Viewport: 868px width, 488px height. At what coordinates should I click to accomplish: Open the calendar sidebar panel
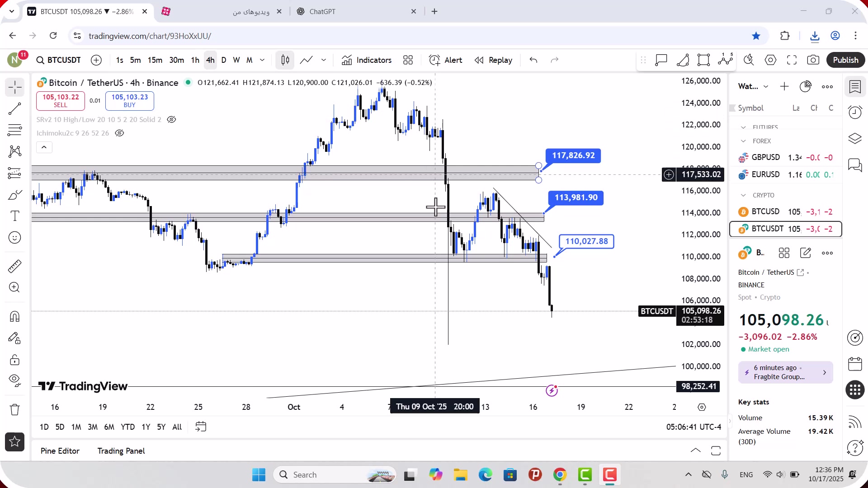855,364
